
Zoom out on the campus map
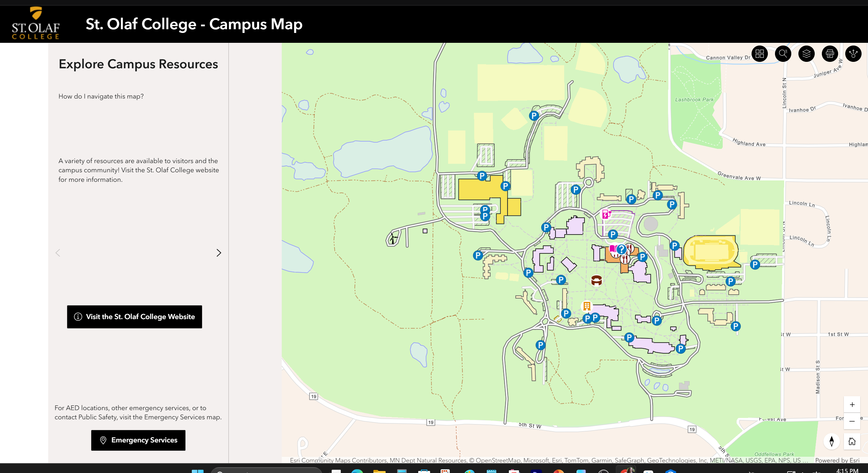tap(852, 421)
